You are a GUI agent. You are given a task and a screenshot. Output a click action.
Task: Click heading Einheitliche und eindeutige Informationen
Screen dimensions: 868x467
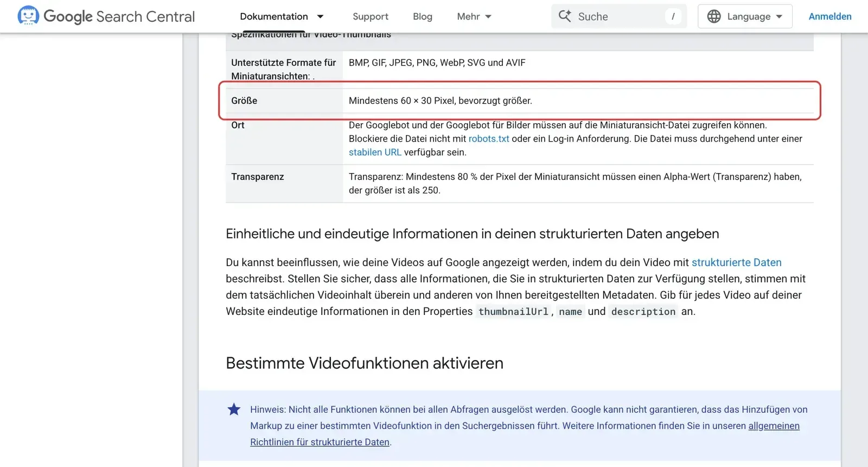(473, 233)
